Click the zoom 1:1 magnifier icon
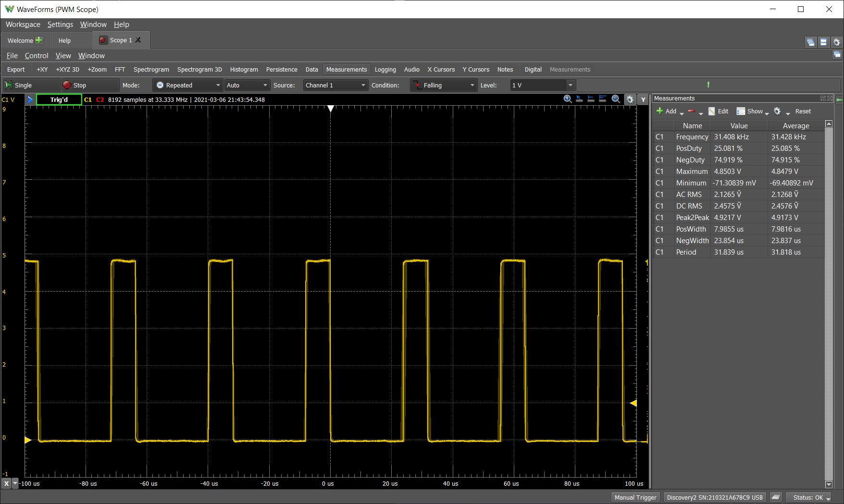The image size is (844, 504). (568, 99)
